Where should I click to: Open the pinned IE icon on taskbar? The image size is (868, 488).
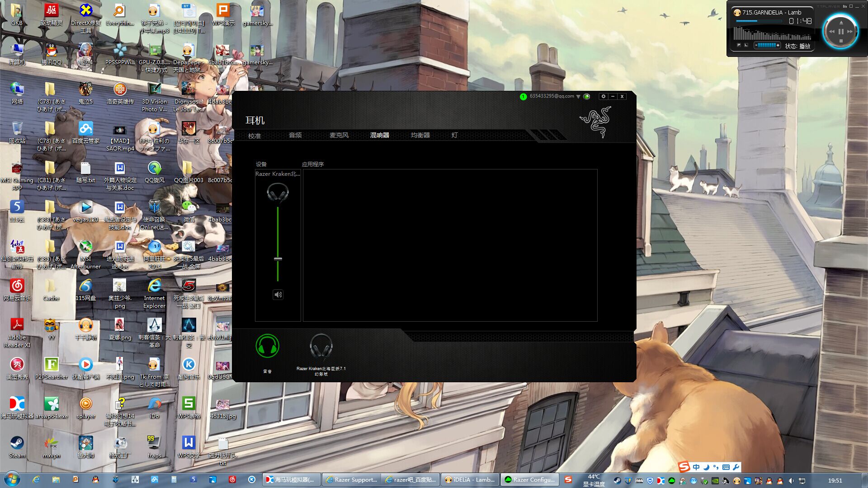[36, 479]
